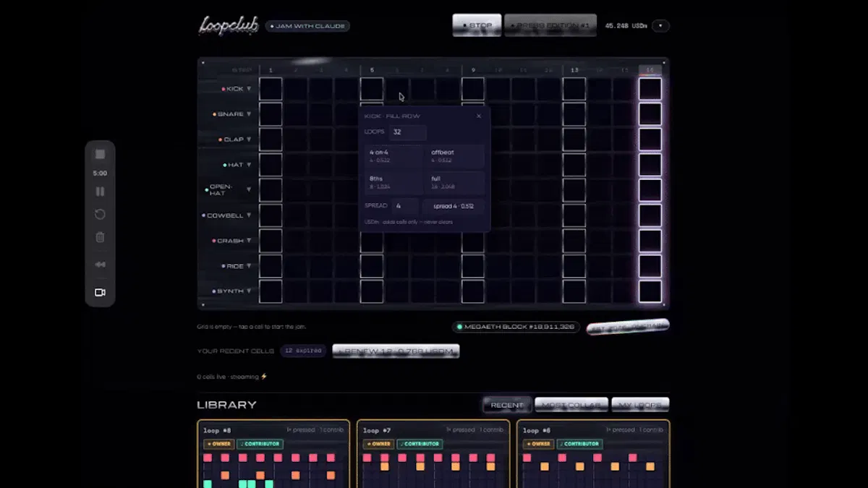The image size is (868, 488).
Task: Toggle the KICK cell at step 1
Action: point(271,89)
